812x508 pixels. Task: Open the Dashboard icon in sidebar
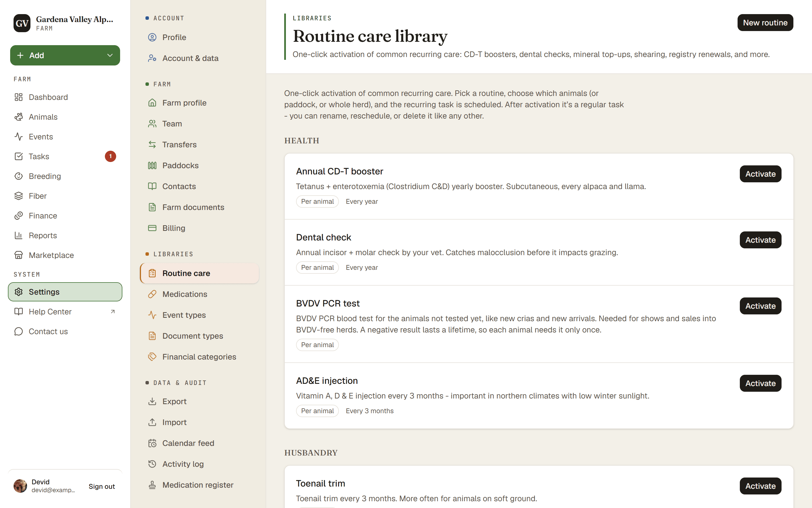(x=18, y=97)
